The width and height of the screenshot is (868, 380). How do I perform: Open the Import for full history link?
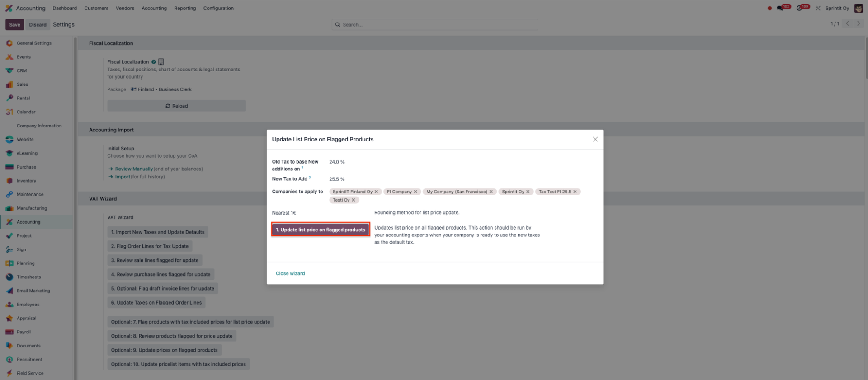tap(123, 177)
